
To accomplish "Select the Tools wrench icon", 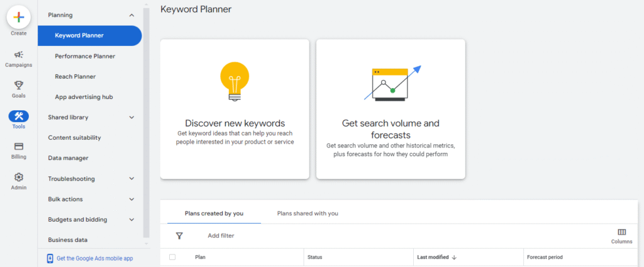I will (x=18, y=116).
